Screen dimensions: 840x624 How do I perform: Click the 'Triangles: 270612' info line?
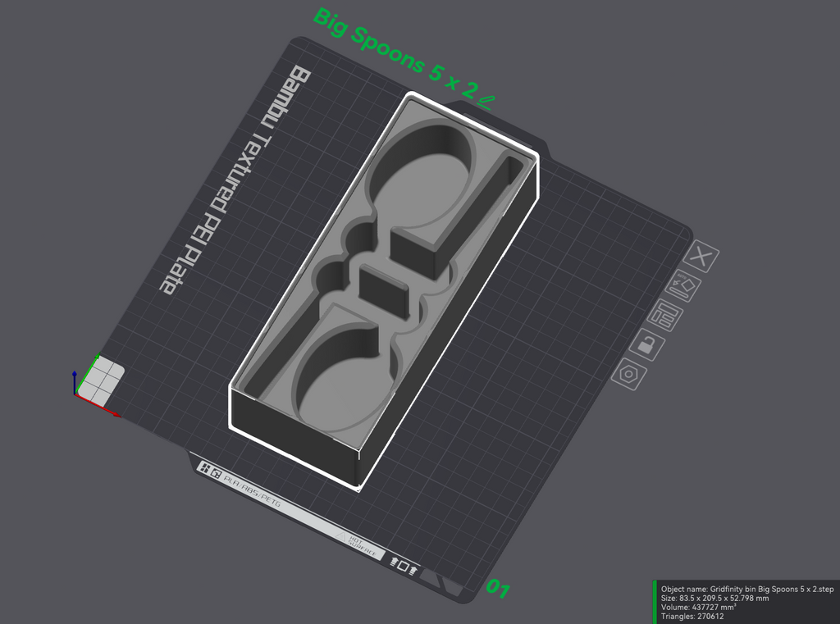click(x=692, y=616)
